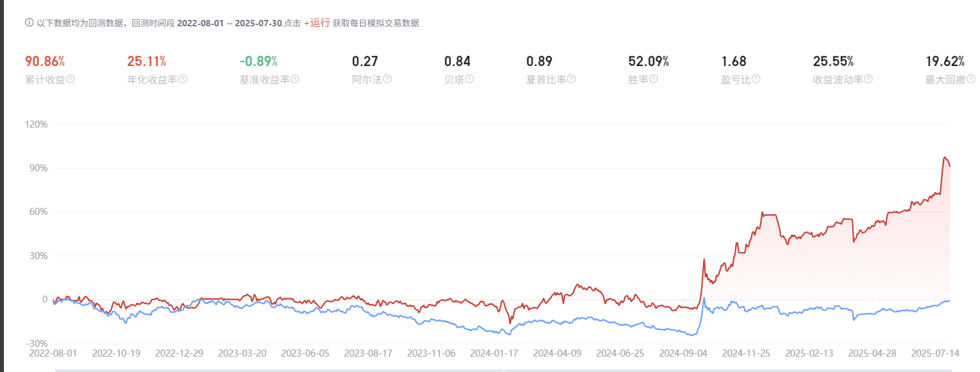Click the help icon beside 累计收益

71,79
